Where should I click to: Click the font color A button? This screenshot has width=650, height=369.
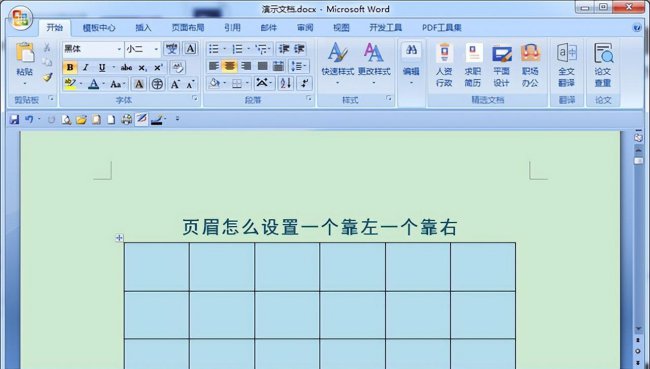click(x=94, y=84)
